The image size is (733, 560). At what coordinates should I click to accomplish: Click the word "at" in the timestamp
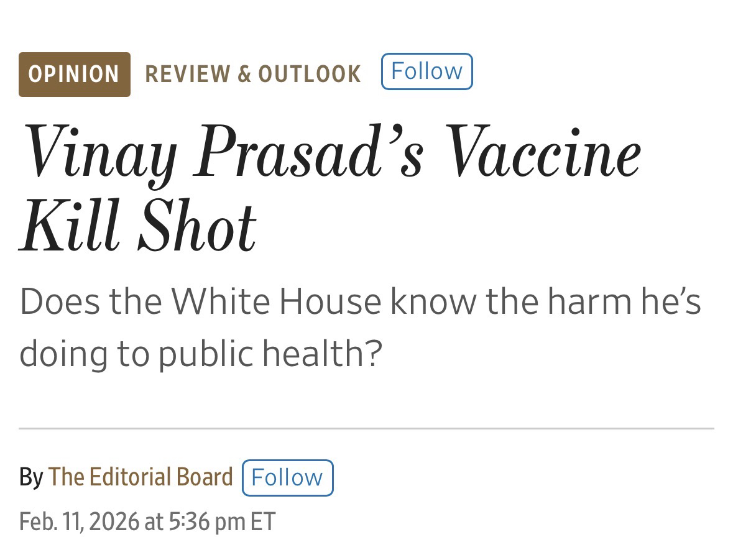tap(153, 521)
